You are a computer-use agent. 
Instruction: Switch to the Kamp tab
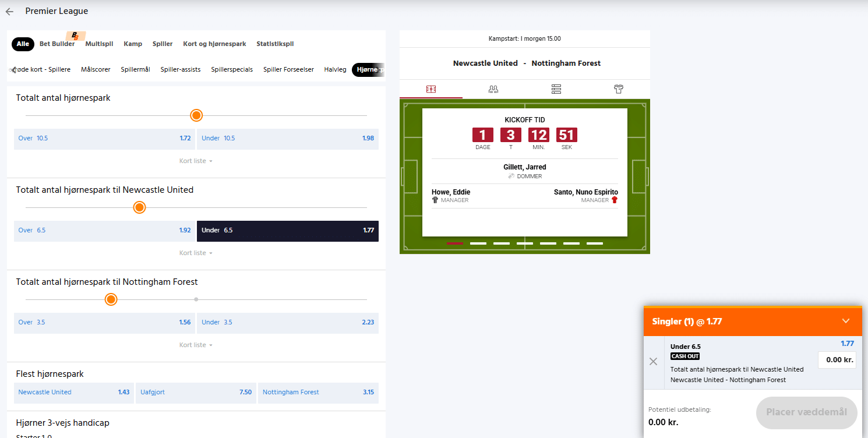(133, 44)
